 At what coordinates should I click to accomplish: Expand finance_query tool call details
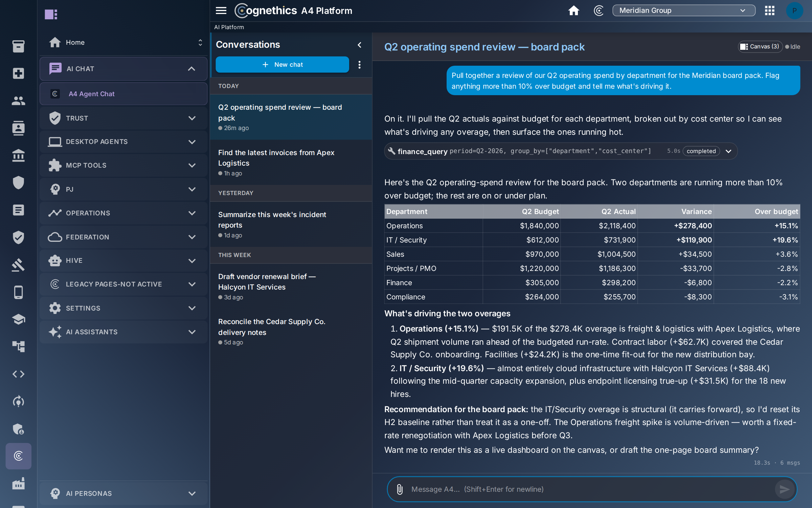[728, 151]
